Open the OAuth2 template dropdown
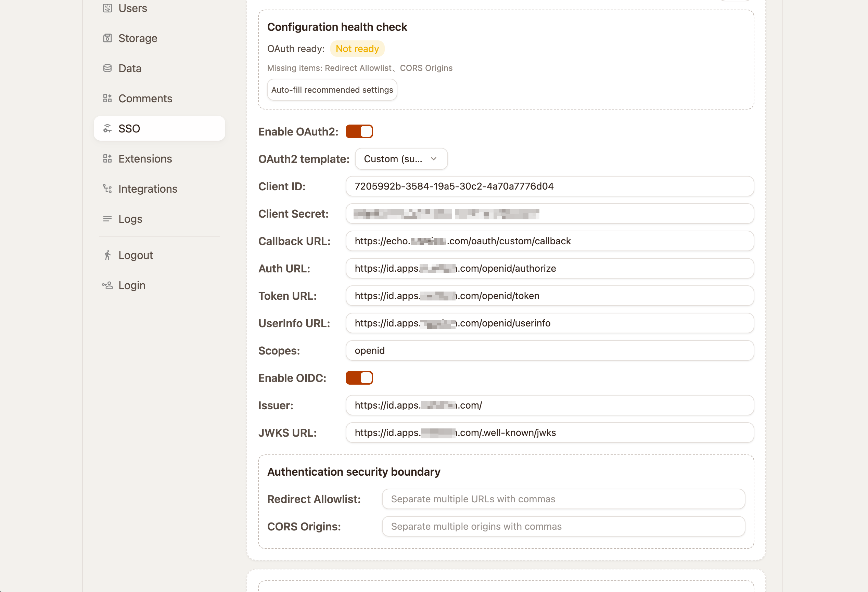The height and width of the screenshot is (592, 868). (x=401, y=159)
